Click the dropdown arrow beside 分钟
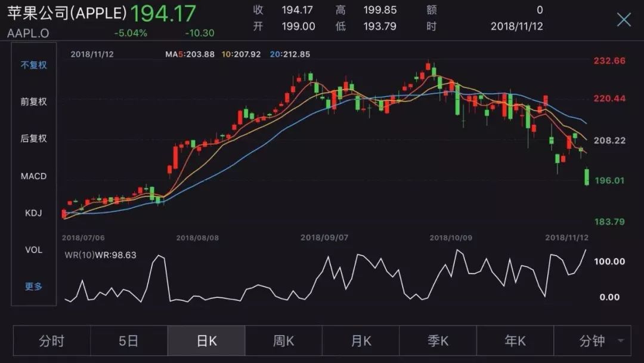This screenshot has width=644, height=363. click(x=621, y=341)
